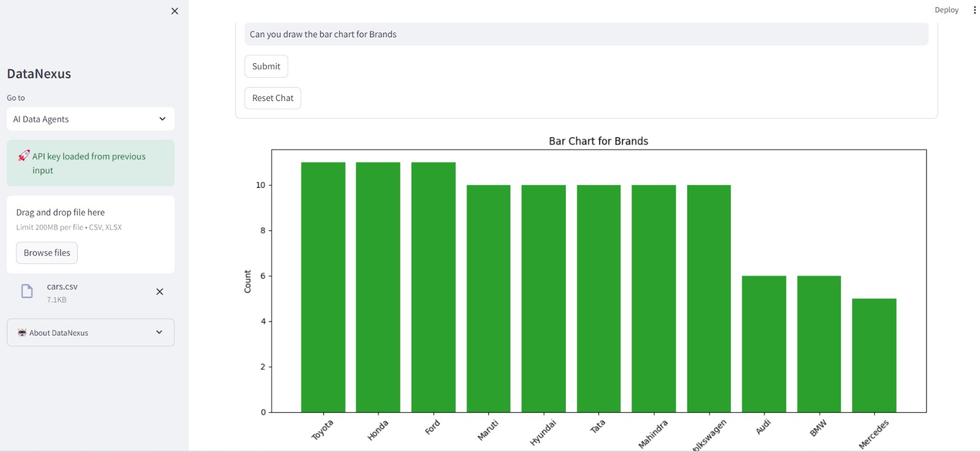The width and height of the screenshot is (980, 452).
Task: Click the 'Go to' label
Action: click(x=16, y=98)
